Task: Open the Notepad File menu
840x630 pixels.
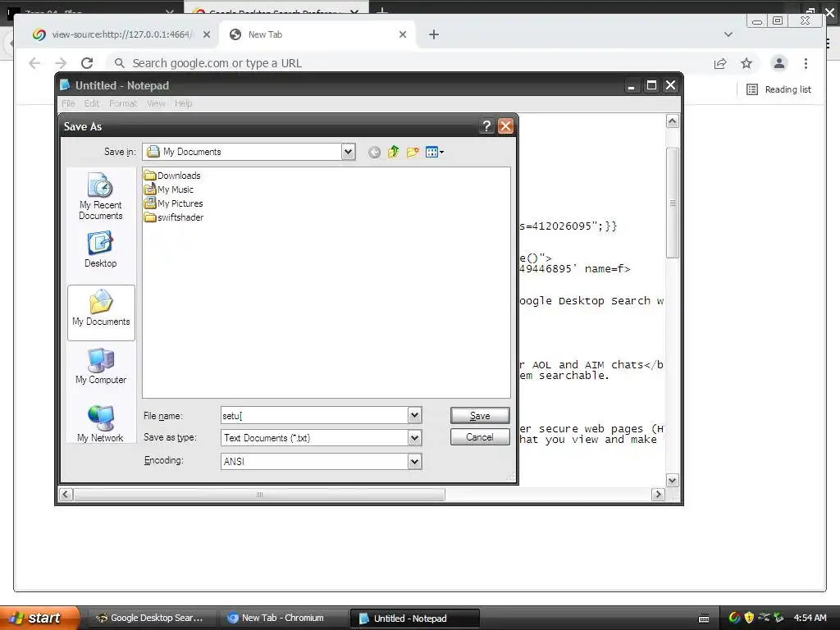Action: 68,103
